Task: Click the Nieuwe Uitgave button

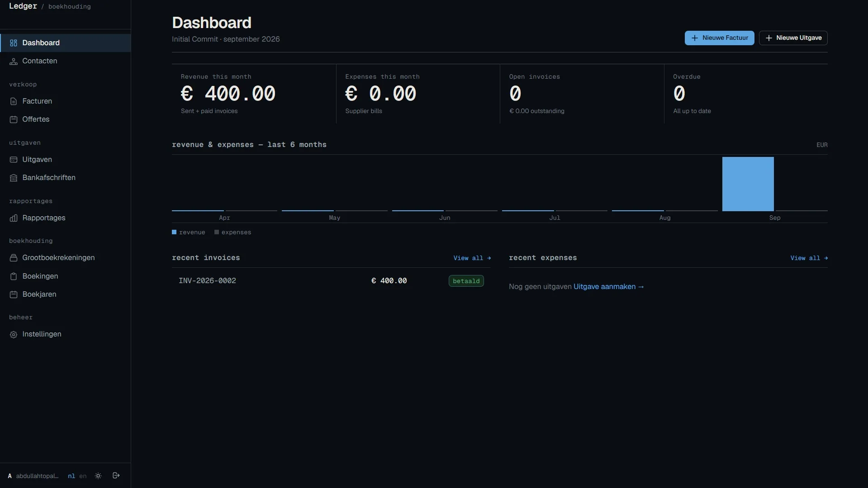Action: pos(793,38)
